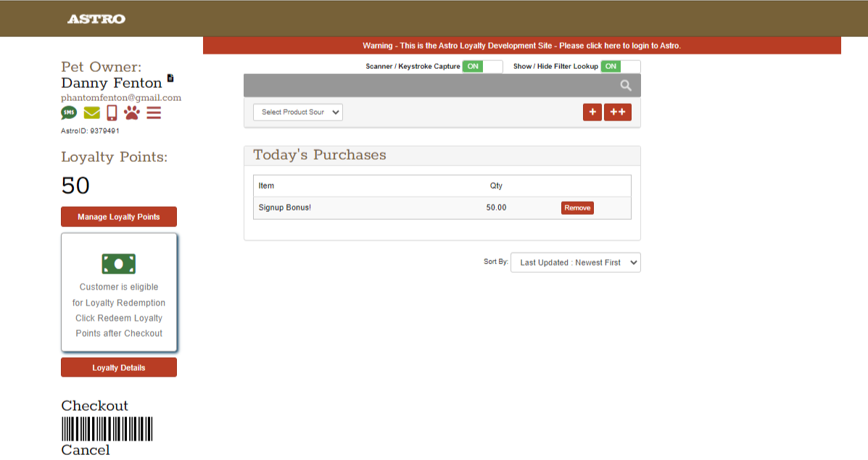Open pets via the paw print icon
The image size is (868, 460).
(x=132, y=112)
